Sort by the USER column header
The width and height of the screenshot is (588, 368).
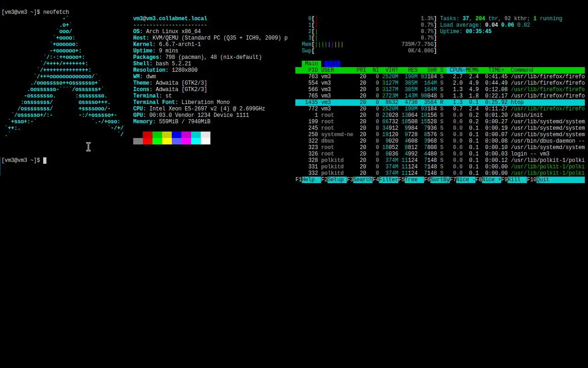pos(328,70)
